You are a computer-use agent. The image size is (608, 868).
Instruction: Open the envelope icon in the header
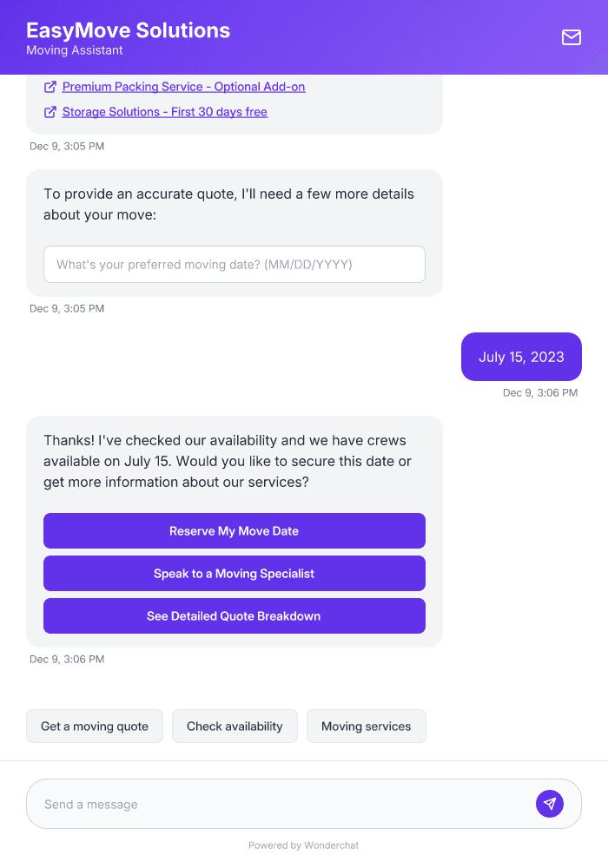coord(572,38)
